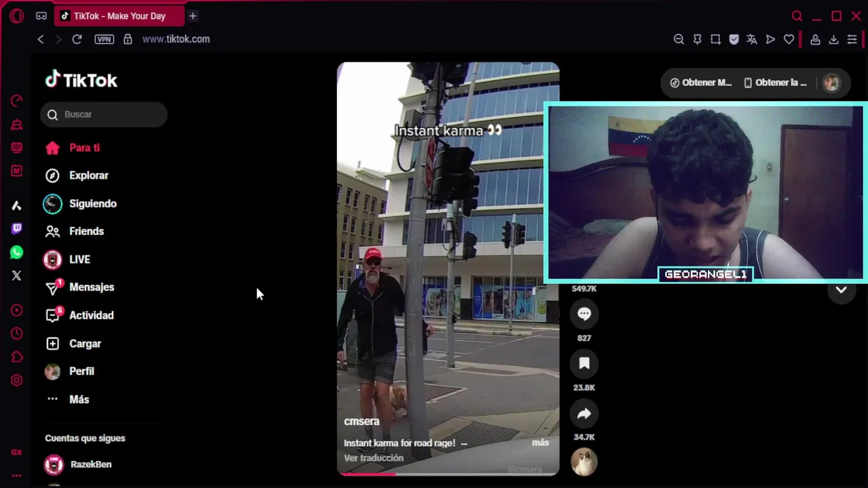Switch to TikTok - Make Your Day tab
The height and width of the screenshot is (488, 868).
[x=119, y=16]
